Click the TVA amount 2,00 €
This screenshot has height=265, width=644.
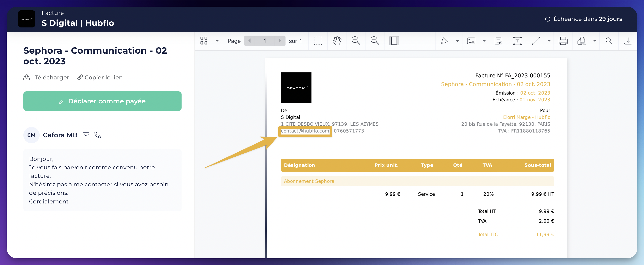click(x=546, y=221)
